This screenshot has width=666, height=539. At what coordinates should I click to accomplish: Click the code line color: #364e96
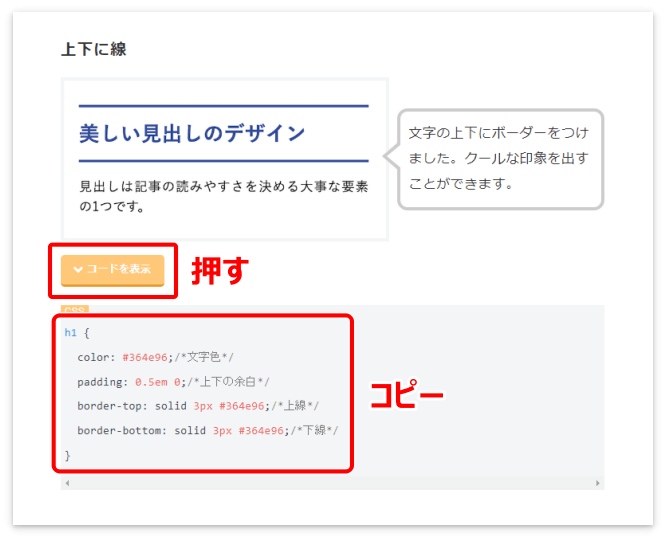coord(155,357)
